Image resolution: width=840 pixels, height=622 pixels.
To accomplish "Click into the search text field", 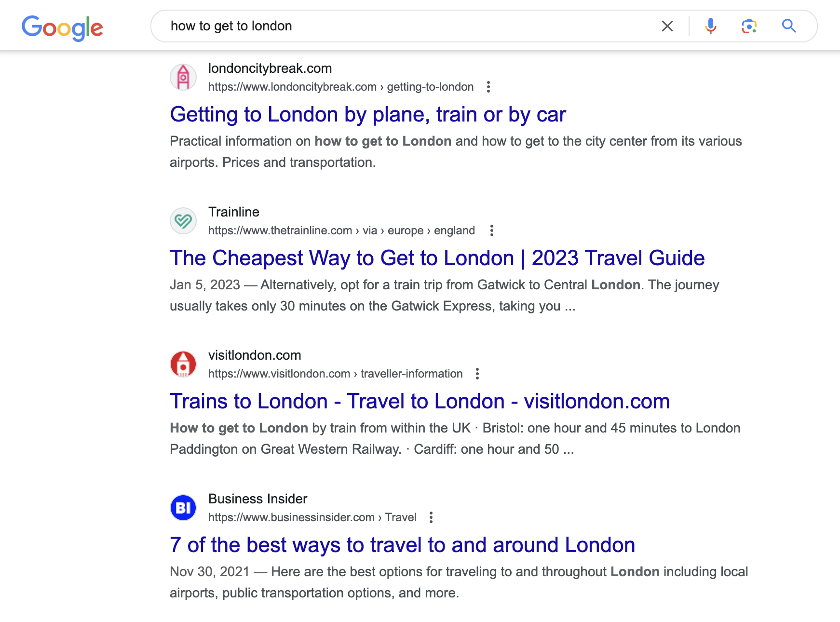I will [x=410, y=26].
